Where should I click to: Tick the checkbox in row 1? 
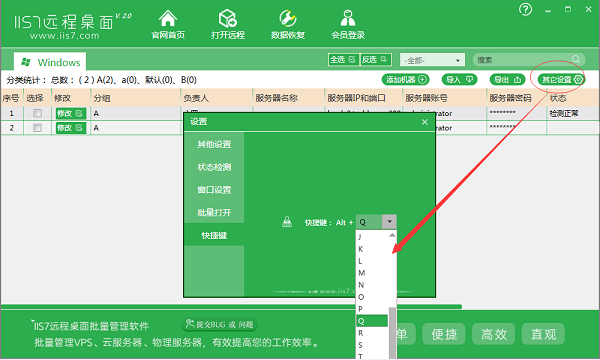coord(37,113)
